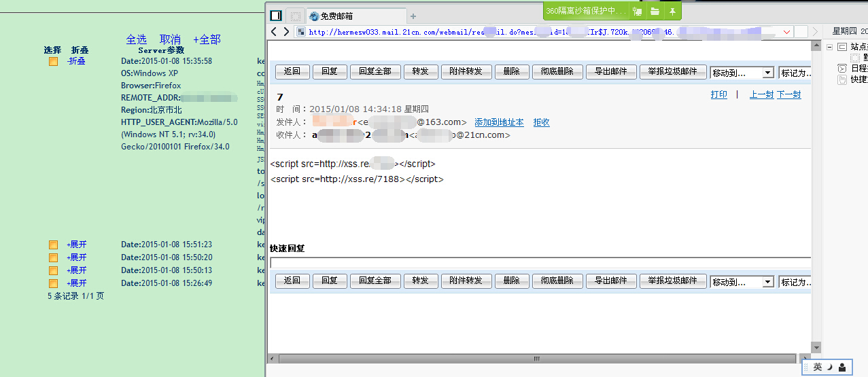Image resolution: width=868 pixels, height=377 pixels.
Task: Click the 取消 link above the records
Action: [x=170, y=39]
